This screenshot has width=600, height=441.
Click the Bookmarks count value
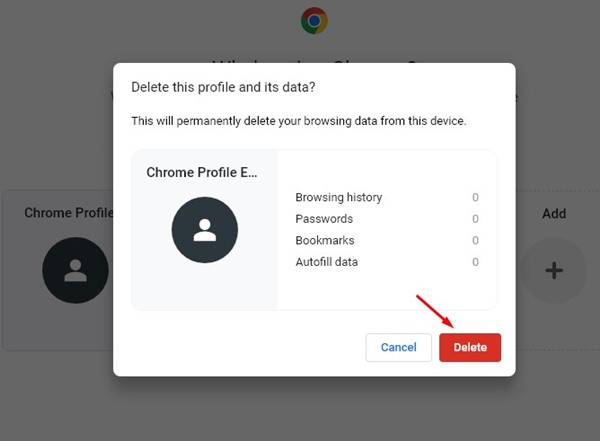coord(475,240)
